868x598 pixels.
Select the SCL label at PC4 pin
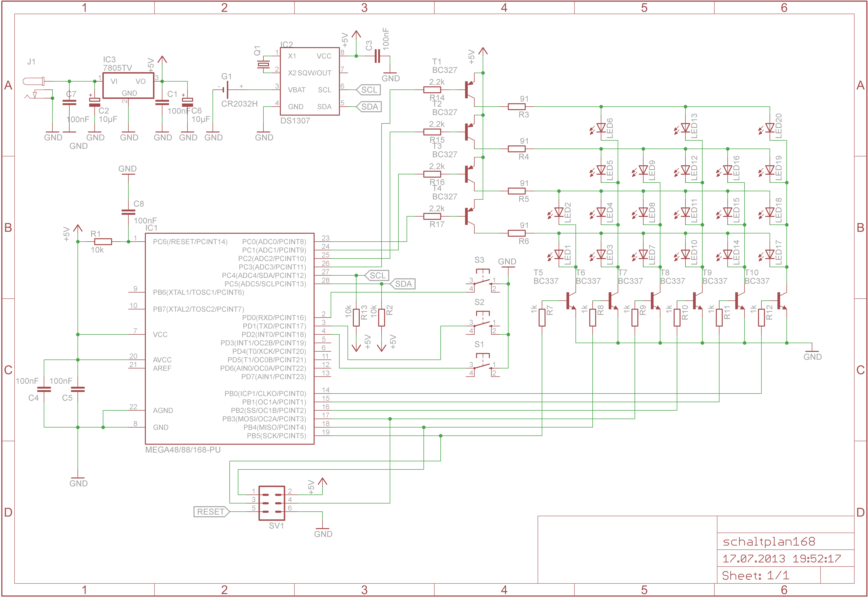click(377, 275)
